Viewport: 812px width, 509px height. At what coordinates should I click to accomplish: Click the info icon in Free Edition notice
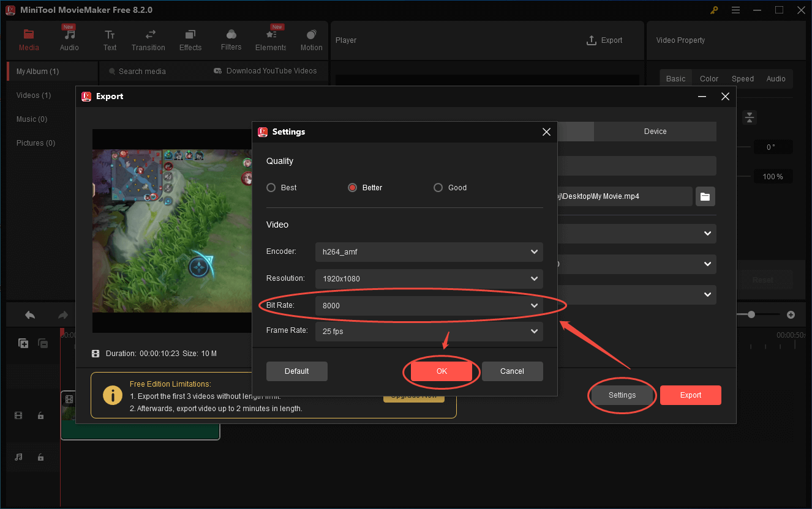point(112,395)
